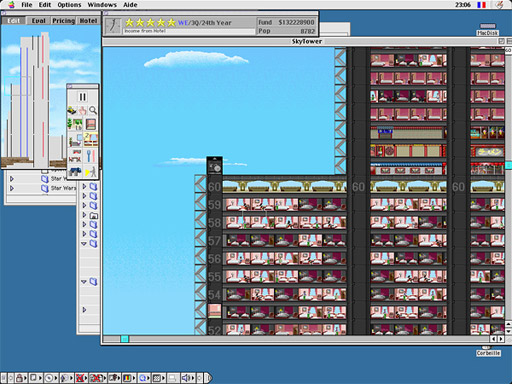The height and width of the screenshot is (384, 512).
Task: Click the vertical scrollbar thumb in SkyTower
Action: [x=508, y=165]
